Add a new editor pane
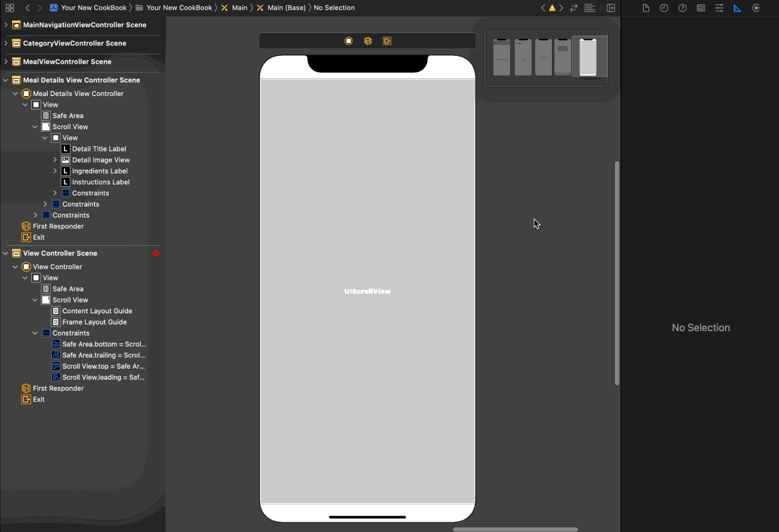779x532 pixels. pyautogui.click(x=610, y=8)
